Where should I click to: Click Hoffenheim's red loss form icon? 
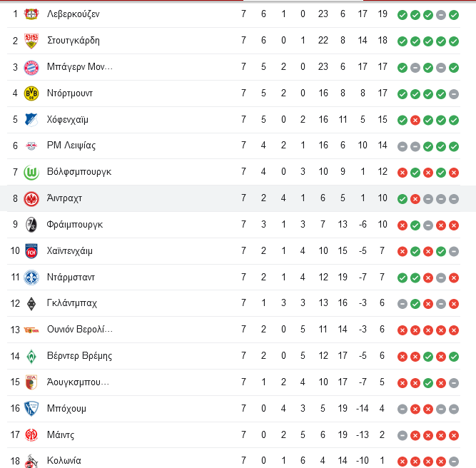[x=415, y=121]
